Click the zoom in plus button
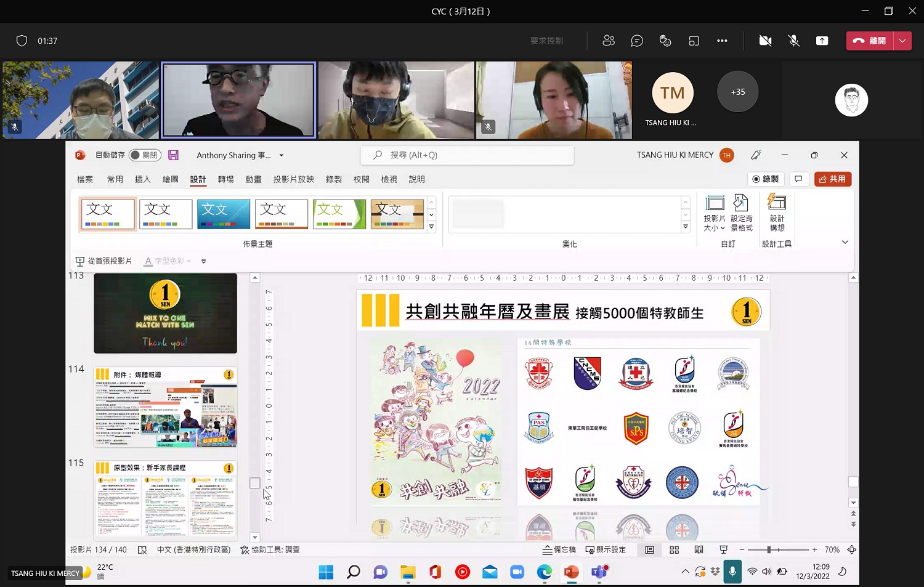The image size is (924, 587). tap(814, 550)
